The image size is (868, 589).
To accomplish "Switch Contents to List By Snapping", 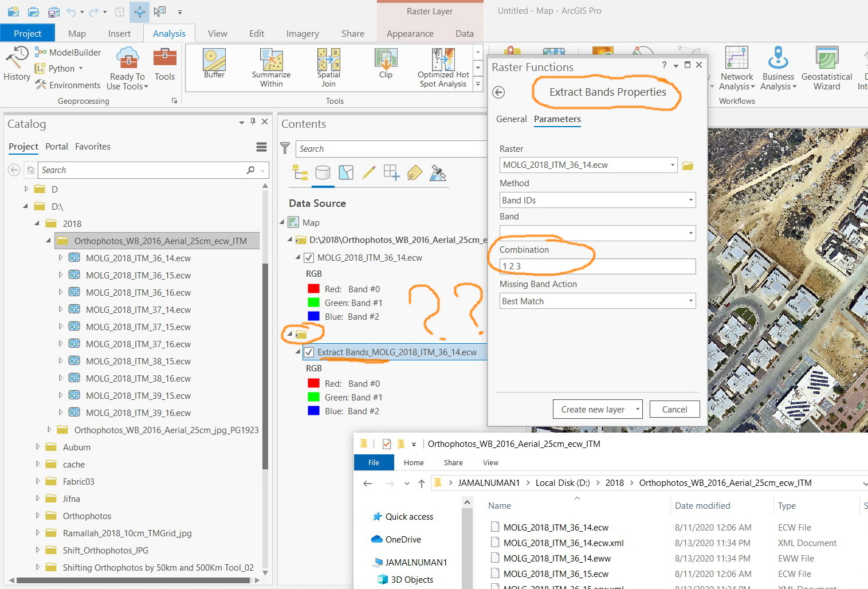I will (x=392, y=172).
